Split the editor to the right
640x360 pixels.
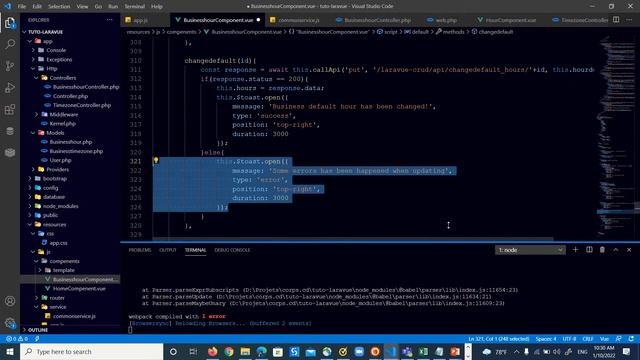(616, 20)
